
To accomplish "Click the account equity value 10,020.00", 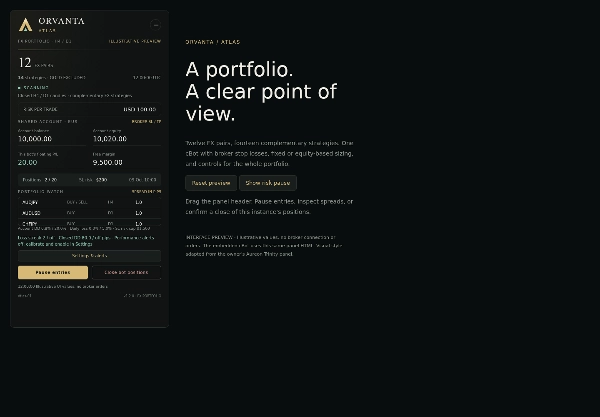I will click(x=110, y=139).
